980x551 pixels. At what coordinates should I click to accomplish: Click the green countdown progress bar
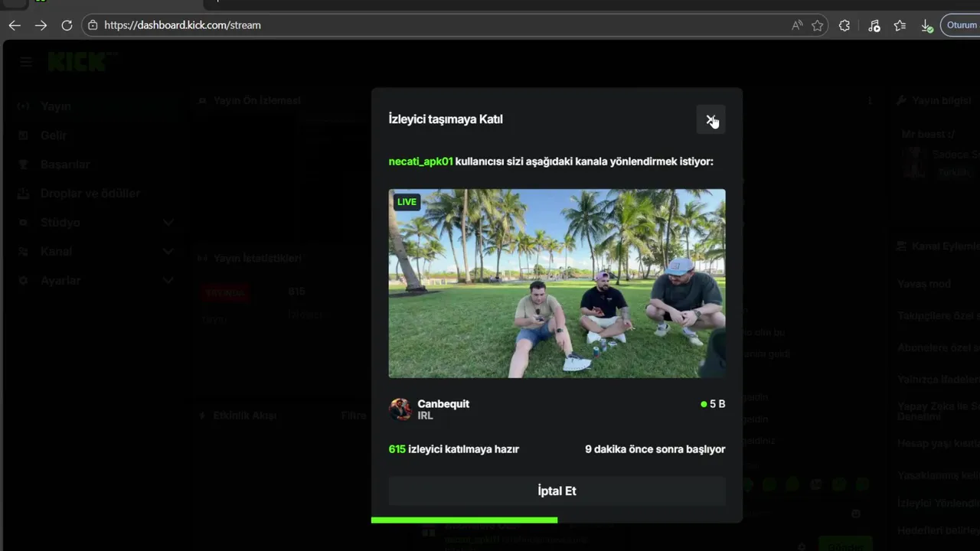464,520
